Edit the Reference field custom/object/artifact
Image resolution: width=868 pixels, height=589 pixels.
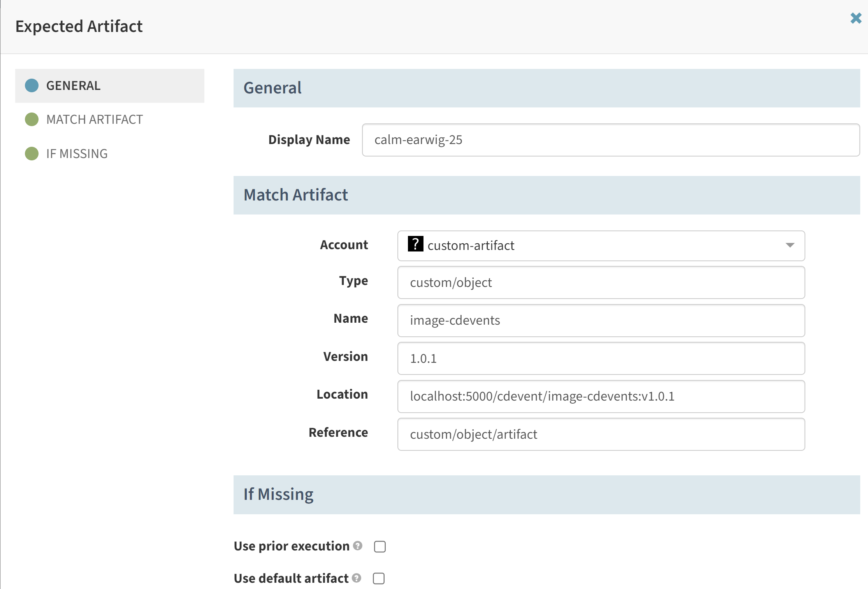601,434
